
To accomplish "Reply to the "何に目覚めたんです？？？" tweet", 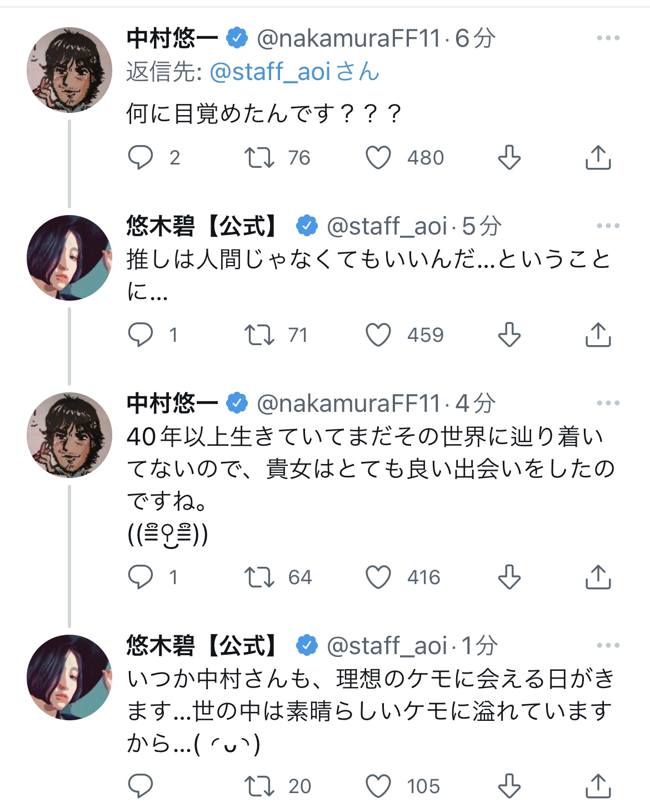I will tap(141, 157).
